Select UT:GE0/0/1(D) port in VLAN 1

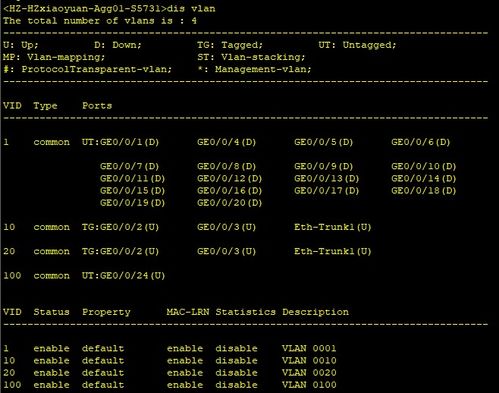click(121, 142)
